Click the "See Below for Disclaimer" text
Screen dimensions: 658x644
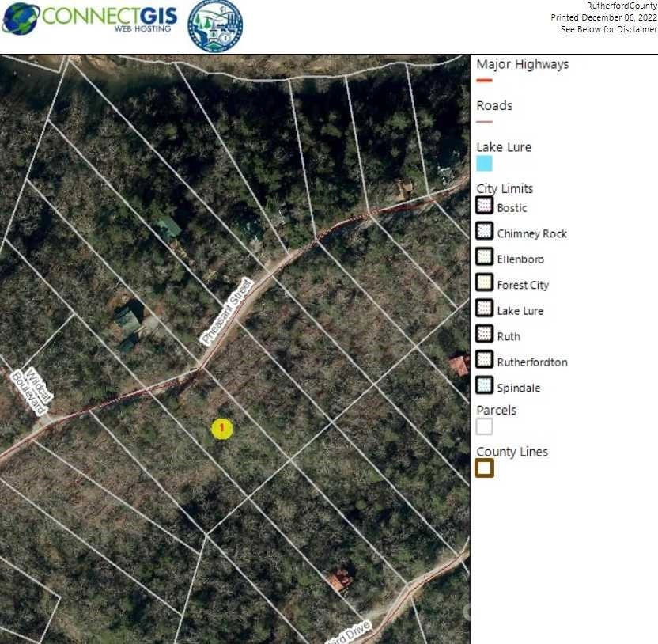tap(608, 29)
